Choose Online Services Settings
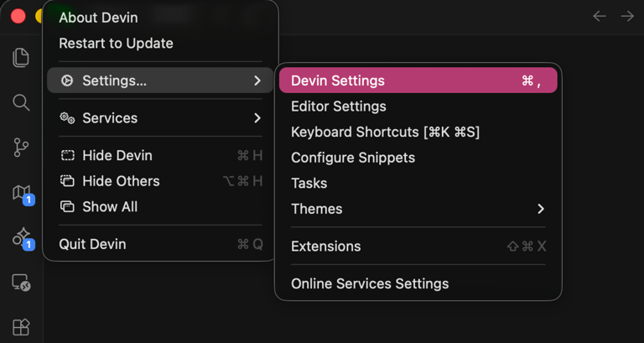Screen dimensions: 644x343 (x=418, y=283)
